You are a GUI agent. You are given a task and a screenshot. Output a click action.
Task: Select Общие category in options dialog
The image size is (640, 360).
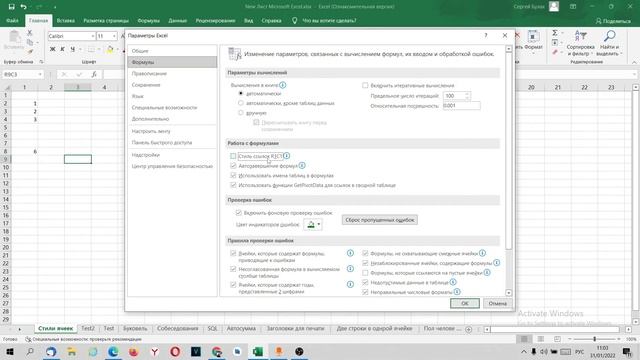tap(172, 51)
